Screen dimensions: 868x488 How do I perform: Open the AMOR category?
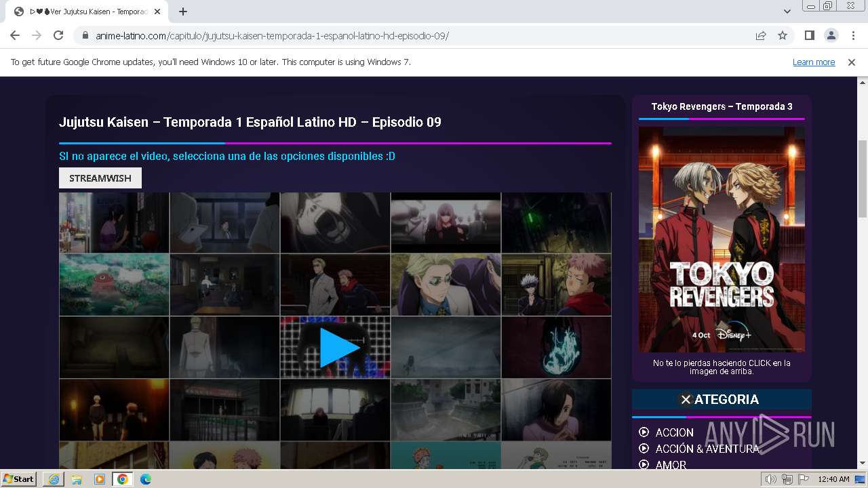click(x=671, y=465)
